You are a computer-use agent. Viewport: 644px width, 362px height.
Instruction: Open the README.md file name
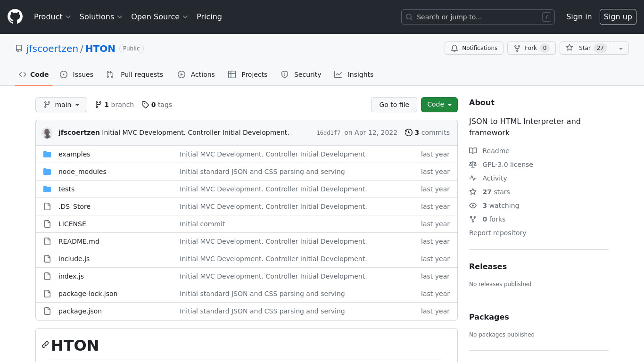[79, 241]
